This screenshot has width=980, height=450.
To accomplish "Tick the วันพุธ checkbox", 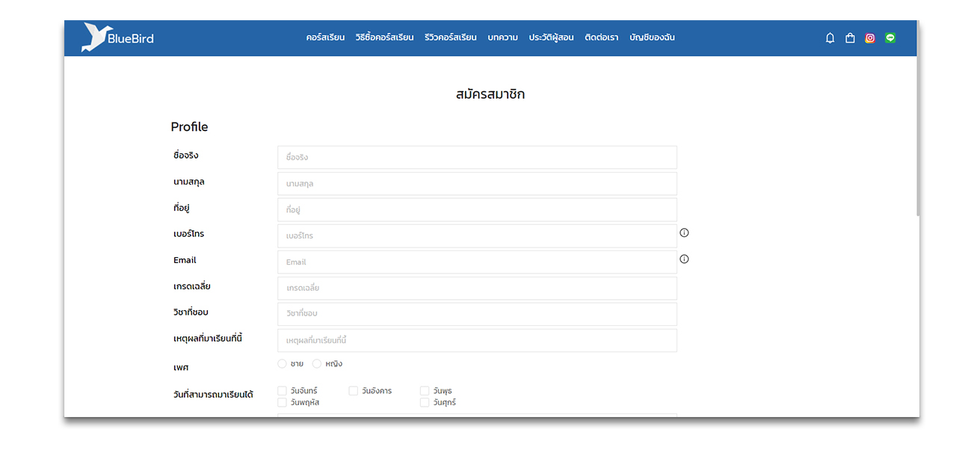I will [x=425, y=391].
